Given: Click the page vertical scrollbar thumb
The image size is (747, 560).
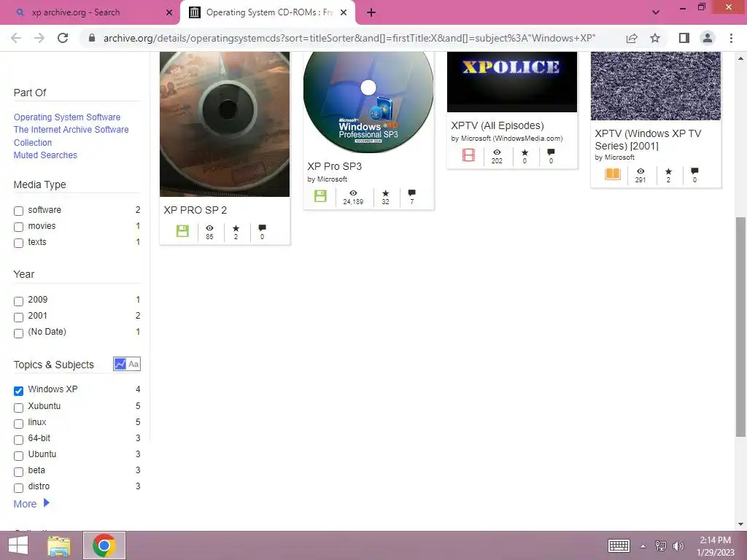Looking at the screenshot, I should click(740, 326).
